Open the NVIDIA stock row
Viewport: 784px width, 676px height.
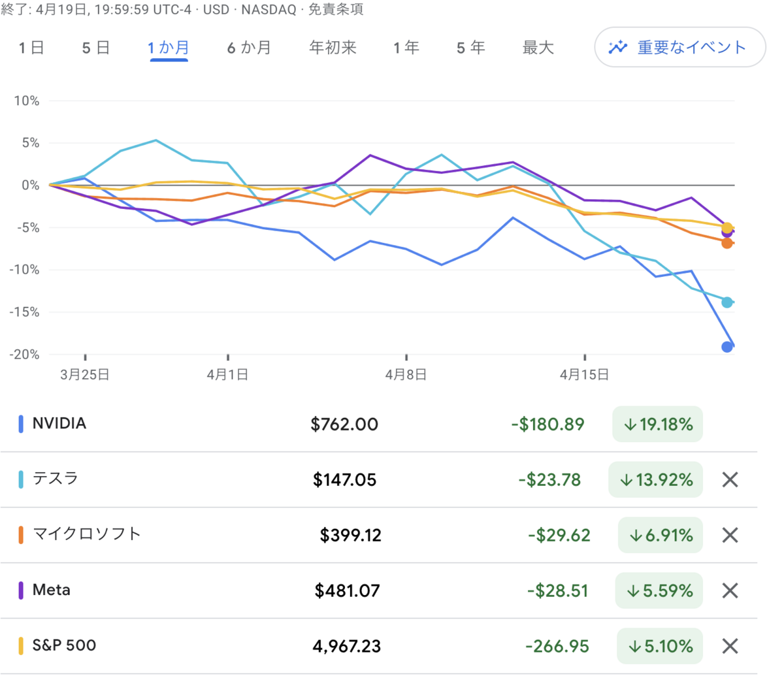click(379, 424)
